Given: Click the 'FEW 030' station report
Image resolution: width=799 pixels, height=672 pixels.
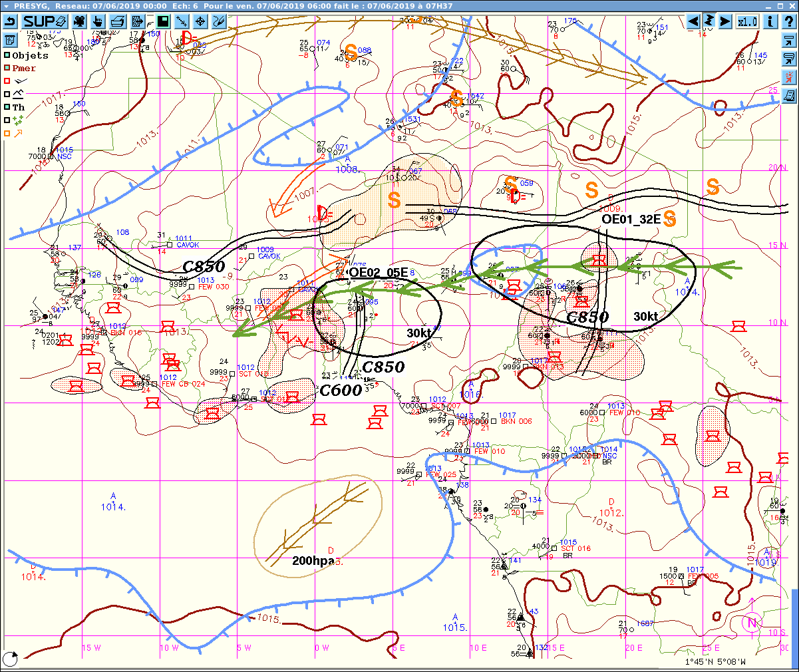Looking at the screenshot, I should pyautogui.click(x=214, y=287).
